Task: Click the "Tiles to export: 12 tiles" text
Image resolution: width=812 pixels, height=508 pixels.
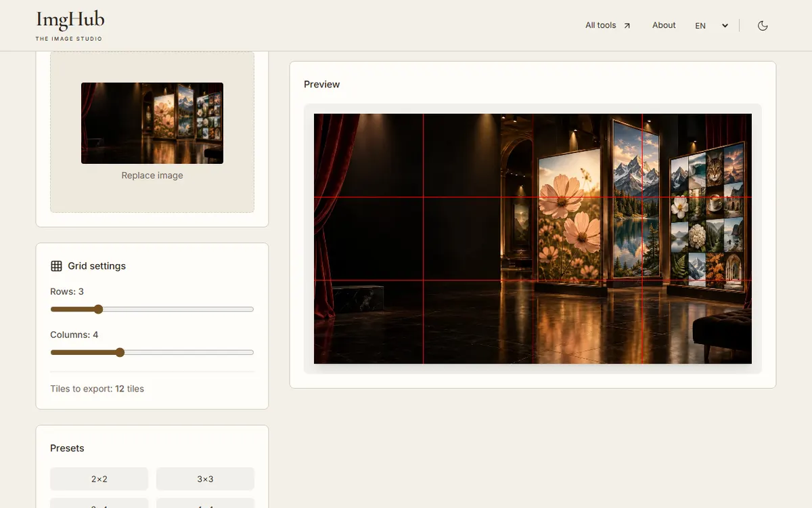Action: (x=97, y=389)
